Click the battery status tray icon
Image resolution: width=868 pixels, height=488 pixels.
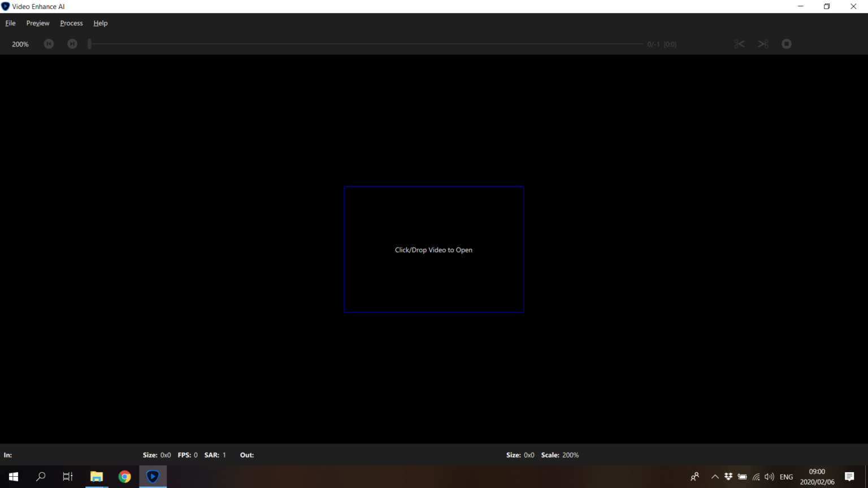743,477
